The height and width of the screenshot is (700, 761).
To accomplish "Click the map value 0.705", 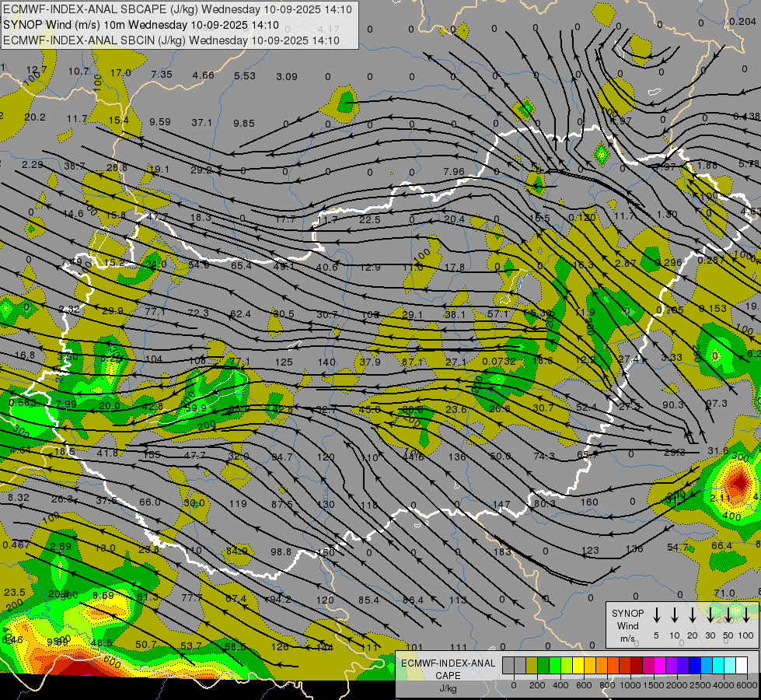I will click(670, 310).
